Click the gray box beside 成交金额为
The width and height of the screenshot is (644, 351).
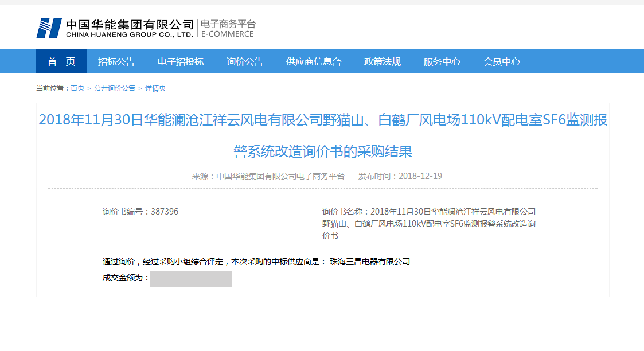(191, 279)
